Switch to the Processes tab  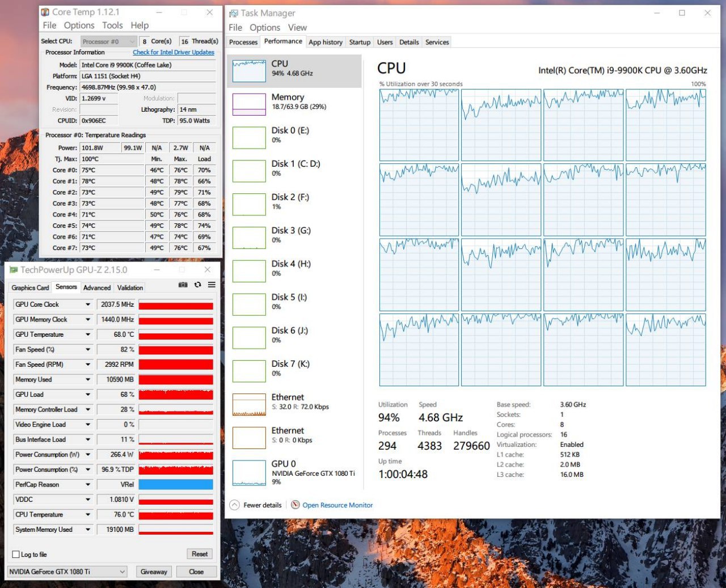[x=243, y=43]
